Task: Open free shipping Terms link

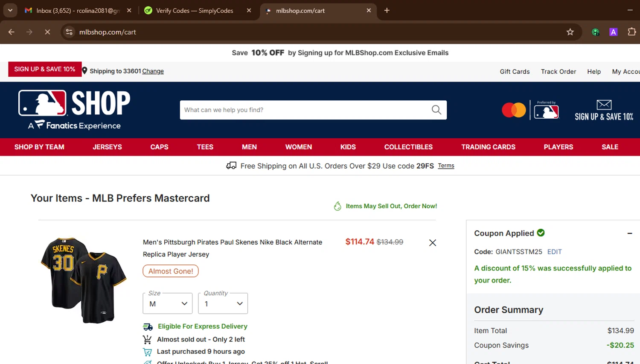Action: click(446, 166)
